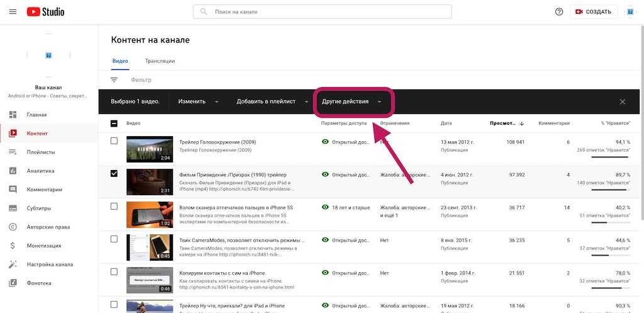Image resolution: width=644 pixels, height=313 pixels.
Task: Open Авторские права in the sidebar
Action: coord(48,227)
